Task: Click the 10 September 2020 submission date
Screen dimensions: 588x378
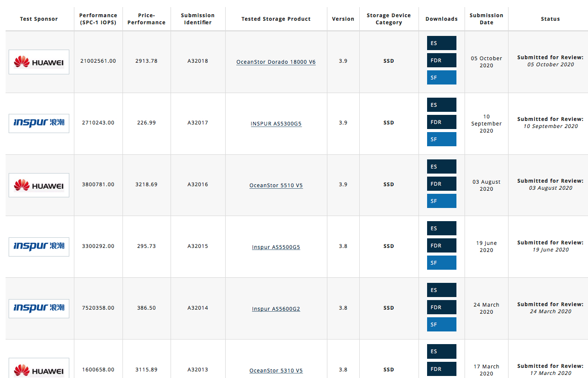Action: (x=486, y=123)
